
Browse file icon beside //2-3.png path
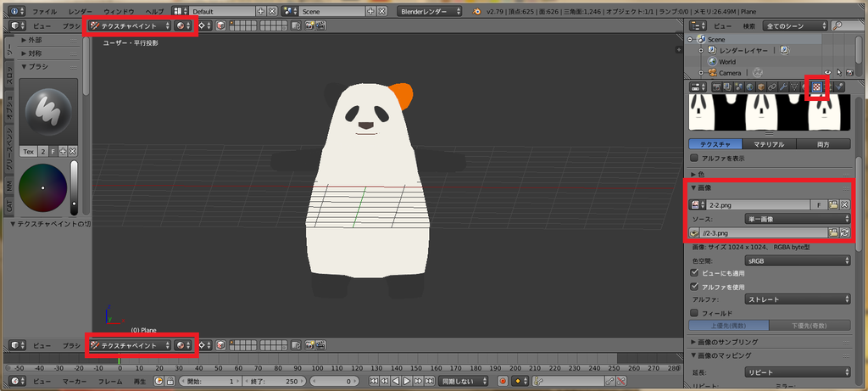[832, 232]
